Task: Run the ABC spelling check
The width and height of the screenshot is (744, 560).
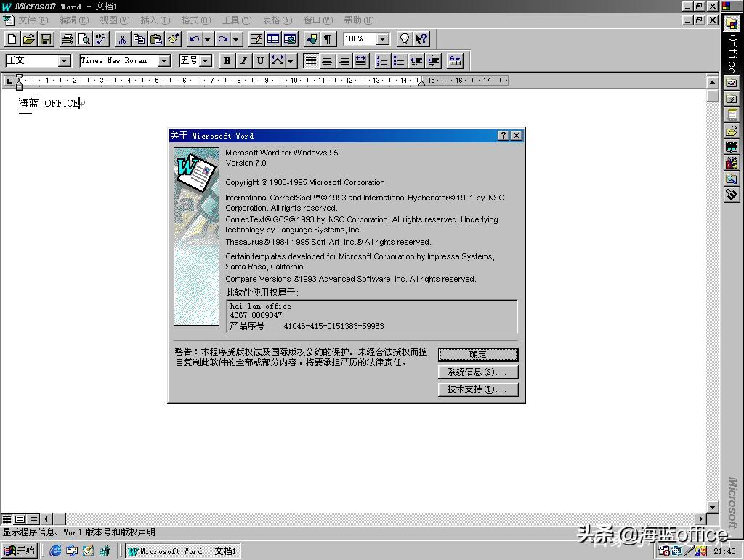Action: pos(100,39)
